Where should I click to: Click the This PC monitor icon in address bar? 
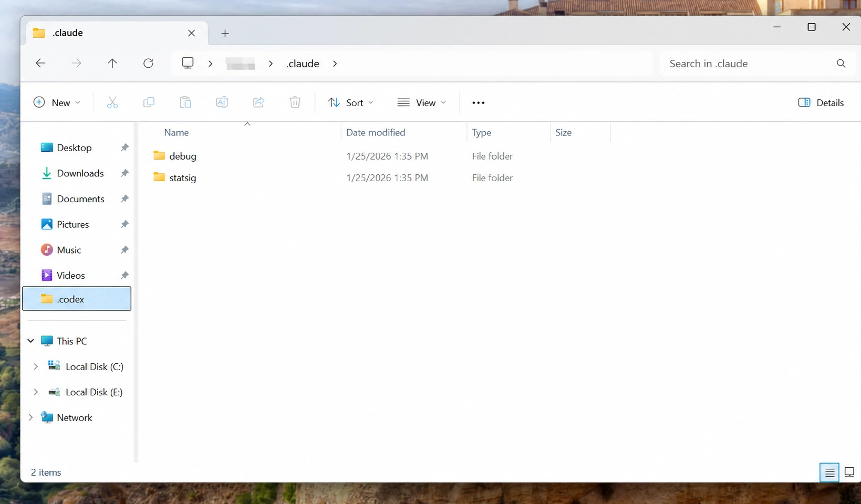tap(188, 63)
